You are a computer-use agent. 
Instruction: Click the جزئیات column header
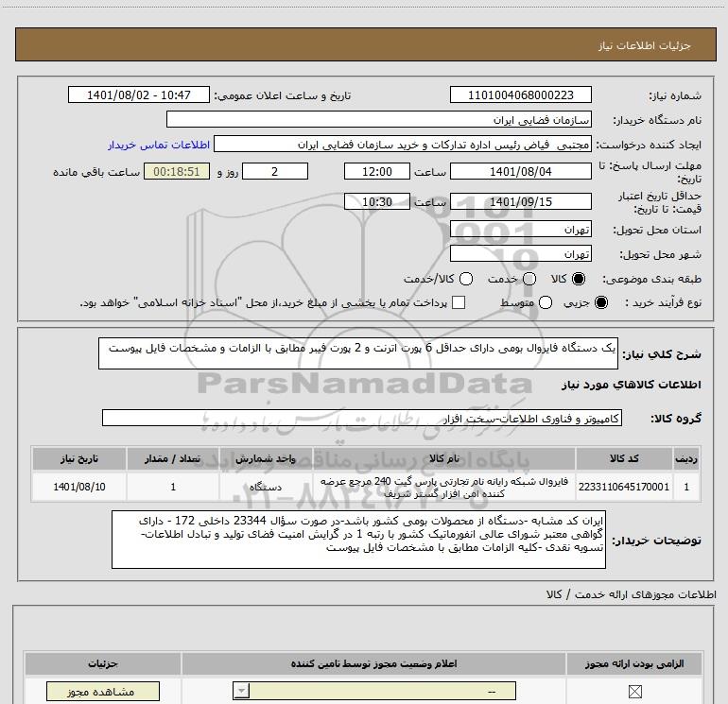(103, 663)
